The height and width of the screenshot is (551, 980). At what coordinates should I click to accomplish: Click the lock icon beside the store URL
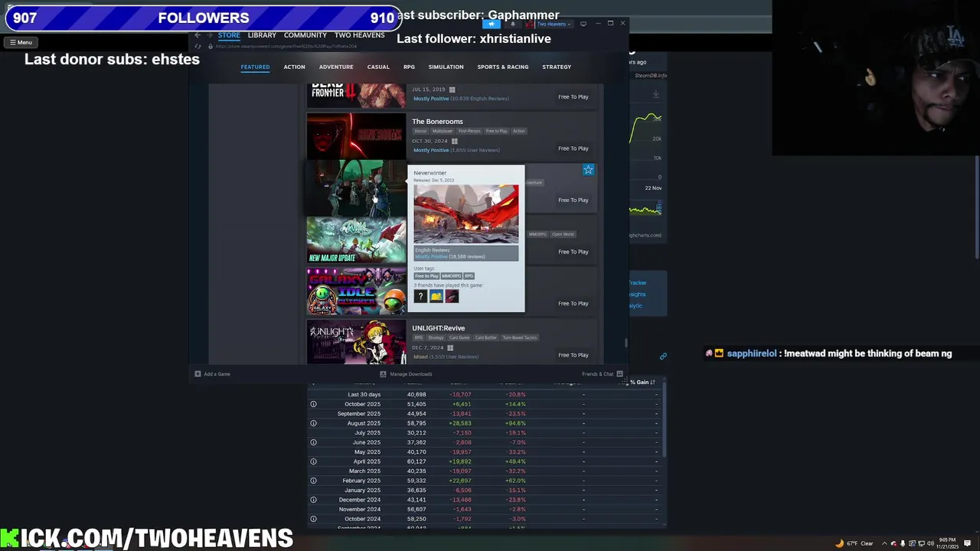[211, 46]
